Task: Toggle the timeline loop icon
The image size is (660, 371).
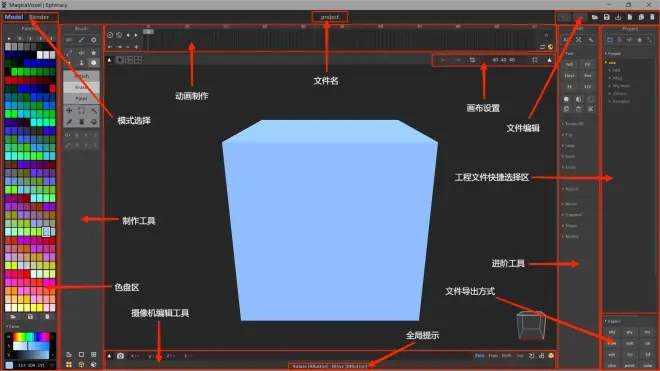Action: pos(543,47)
